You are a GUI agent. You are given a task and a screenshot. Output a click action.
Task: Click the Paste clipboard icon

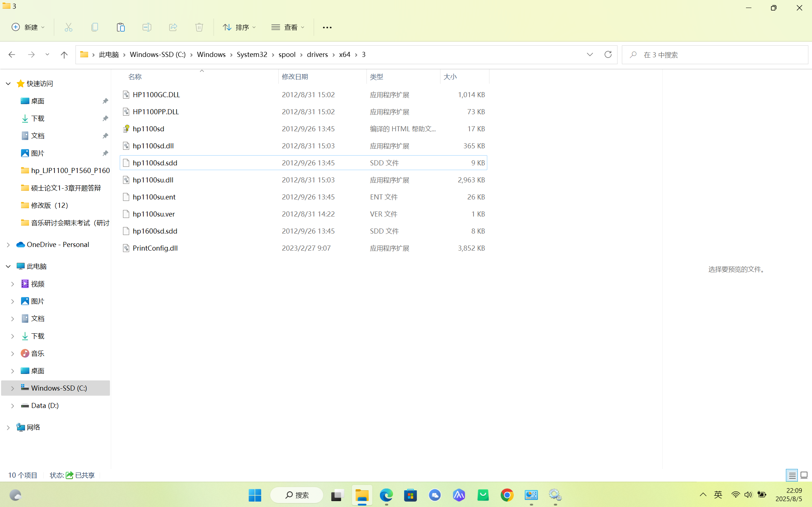[120, 27]
